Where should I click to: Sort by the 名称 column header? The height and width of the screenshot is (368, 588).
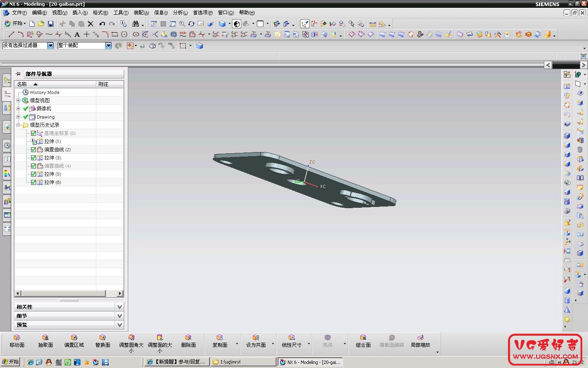tap(55, 84)
